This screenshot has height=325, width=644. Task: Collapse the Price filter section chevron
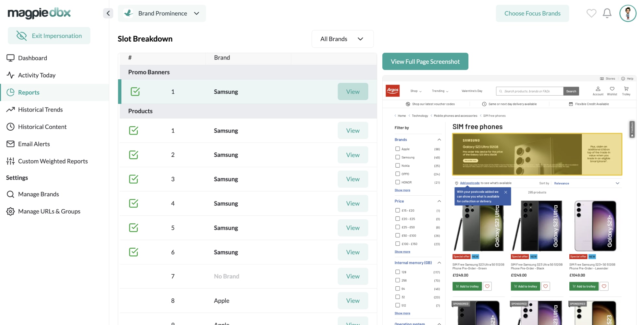click(x=439, y=201)
